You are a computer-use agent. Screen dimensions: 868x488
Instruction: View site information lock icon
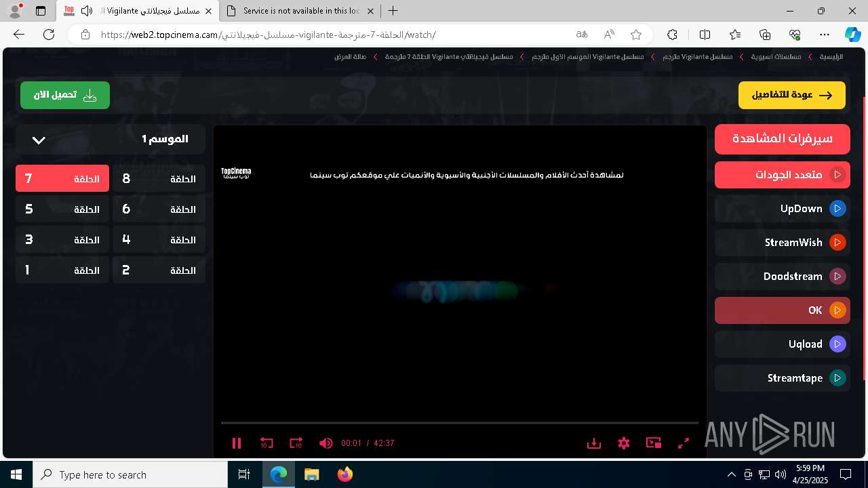(x=85, y=35)
